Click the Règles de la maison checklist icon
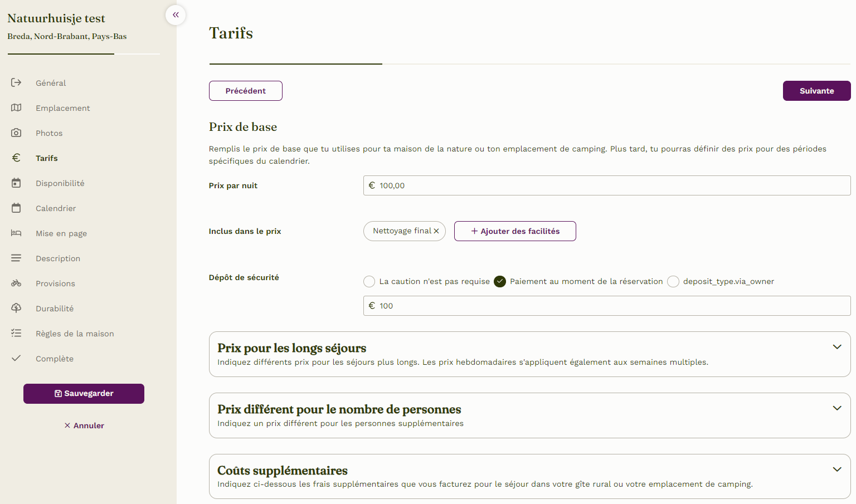The height and width of the screenshot is (504, 856). (x=16, y=333)
